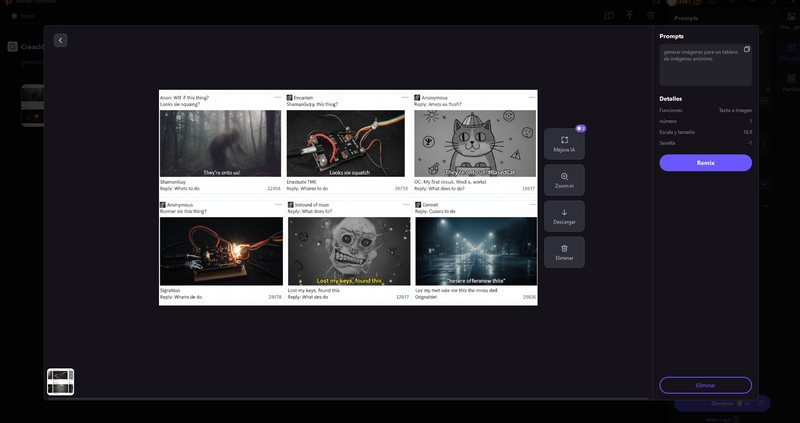Click the background thumbnail on left panel
Image resolution: width=800 pixels, height=423 pixels.
point(32,105)
